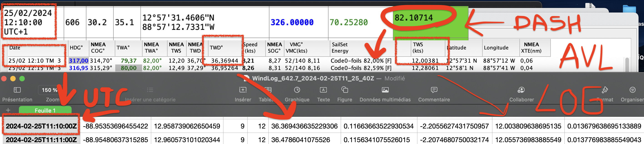Viewport: 644px width, 144px height.
Task: Click the 12°57'31.4606"N coordinate in dashboard
Action: coord(178,18)
